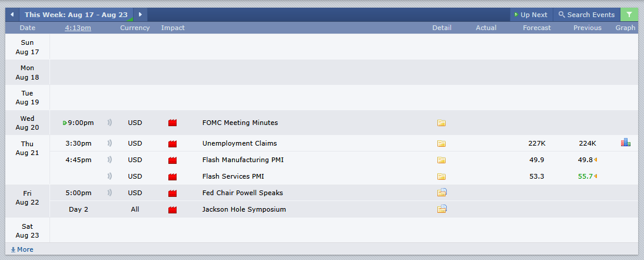
Task: Open the This Week date range selector
Action: [76, 14]
